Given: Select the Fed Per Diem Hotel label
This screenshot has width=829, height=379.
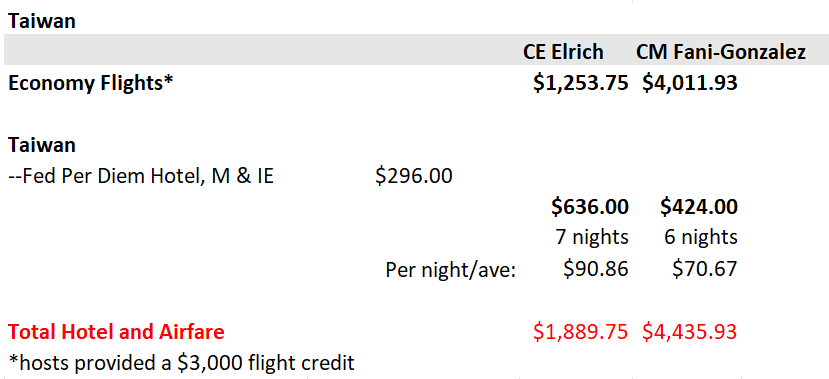Looking at the screenshot, I should pos(141,176).
